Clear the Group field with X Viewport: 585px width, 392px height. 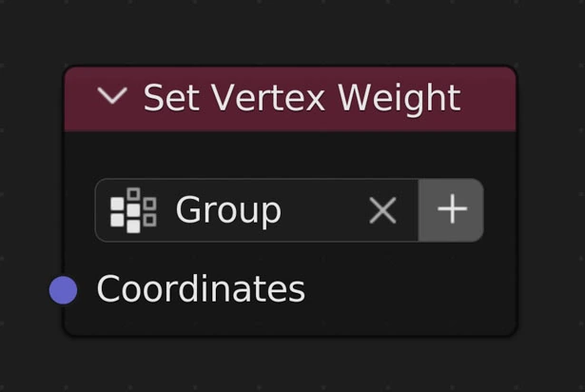click(382, 210)
